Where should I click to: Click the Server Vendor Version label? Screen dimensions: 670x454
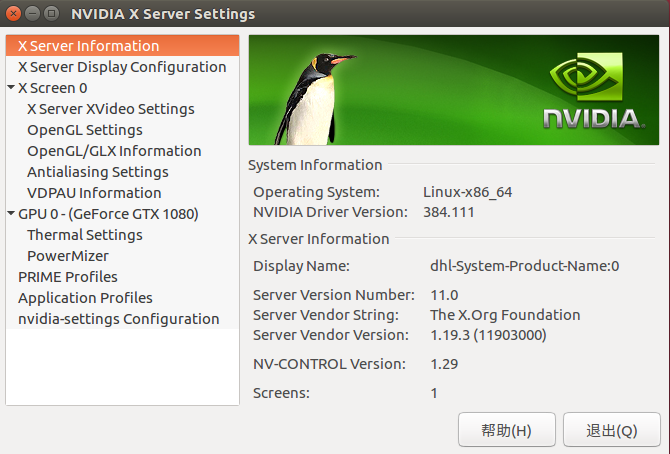coord(331,335)
